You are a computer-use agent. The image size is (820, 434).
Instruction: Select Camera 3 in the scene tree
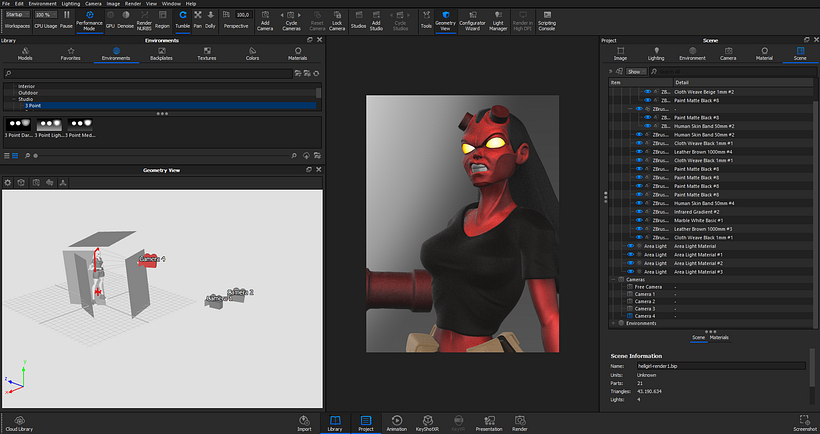click(645, 309)
